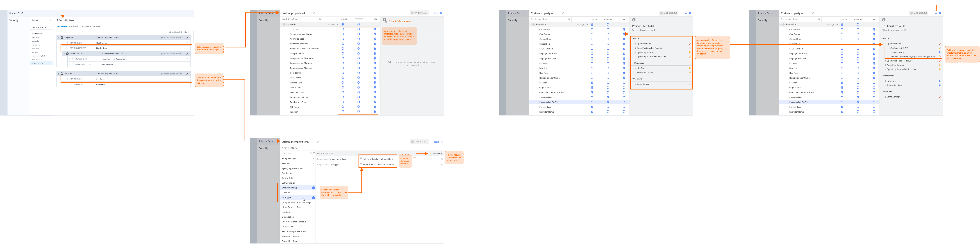Remove the Applicant object with its X icon
The image size is (980, 246).
coord(187,73)
